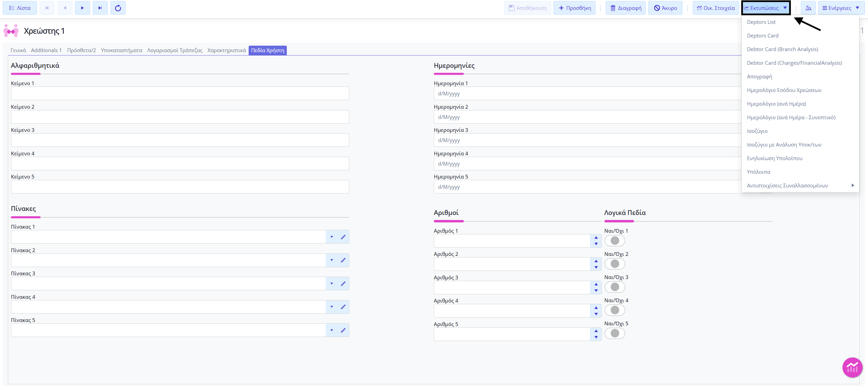This screenshot has width=868, height=386.
Task: Choose Deptors Card report
Action: tap(800, 36)
